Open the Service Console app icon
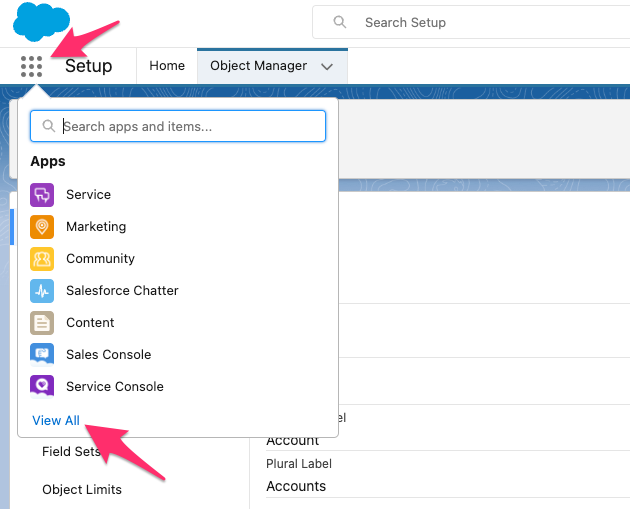This screenshot has width=630, height=509. click(x=42, y=386)
